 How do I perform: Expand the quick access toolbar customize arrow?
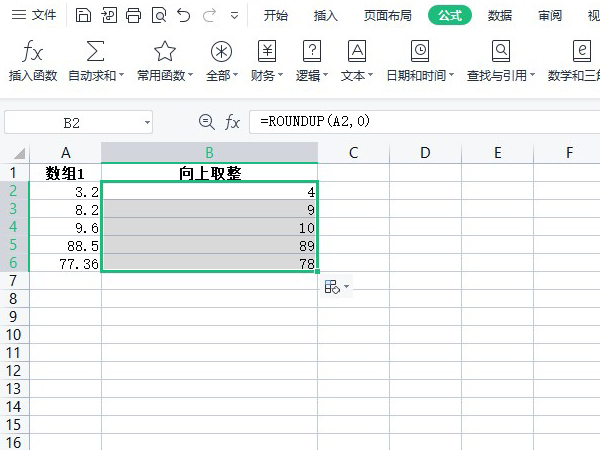pyautogui.click(x=234, y=16)
